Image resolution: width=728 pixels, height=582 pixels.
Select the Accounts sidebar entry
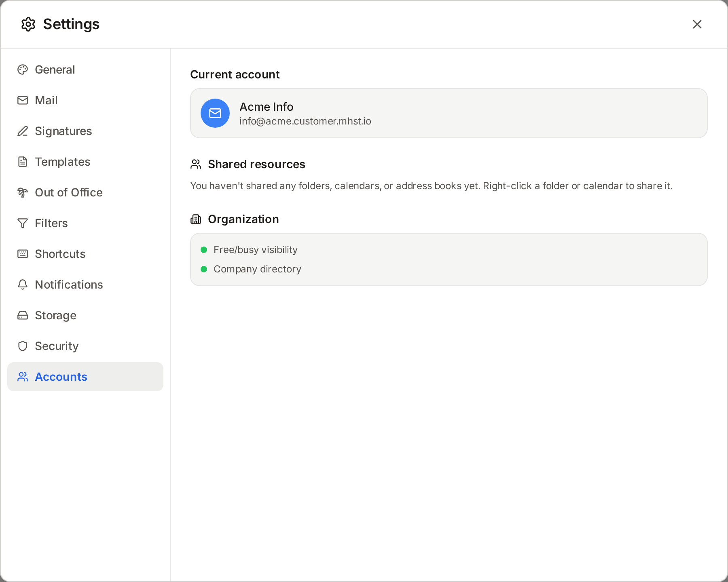click(61, 377)
